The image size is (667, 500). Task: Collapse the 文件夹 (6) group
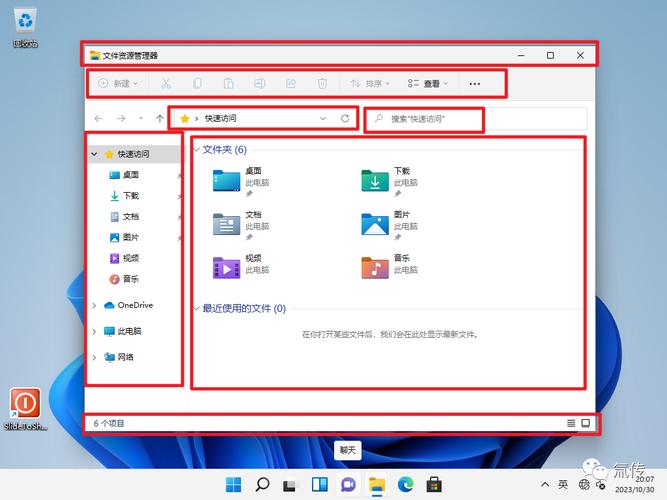point(197,149)
